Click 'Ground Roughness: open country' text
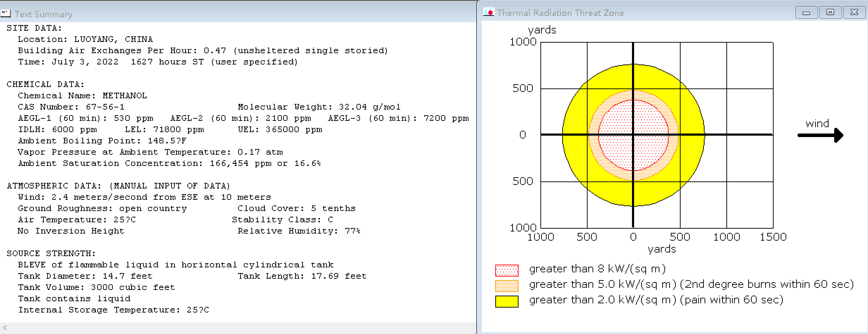This screenshot has width=868, height=334. (x=102, y=208)
